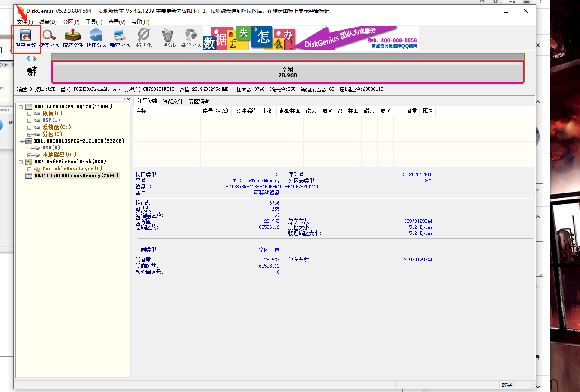Switch to the 扇区编辑 tab
Screen dimensions: 580x392
click(199, 101)
